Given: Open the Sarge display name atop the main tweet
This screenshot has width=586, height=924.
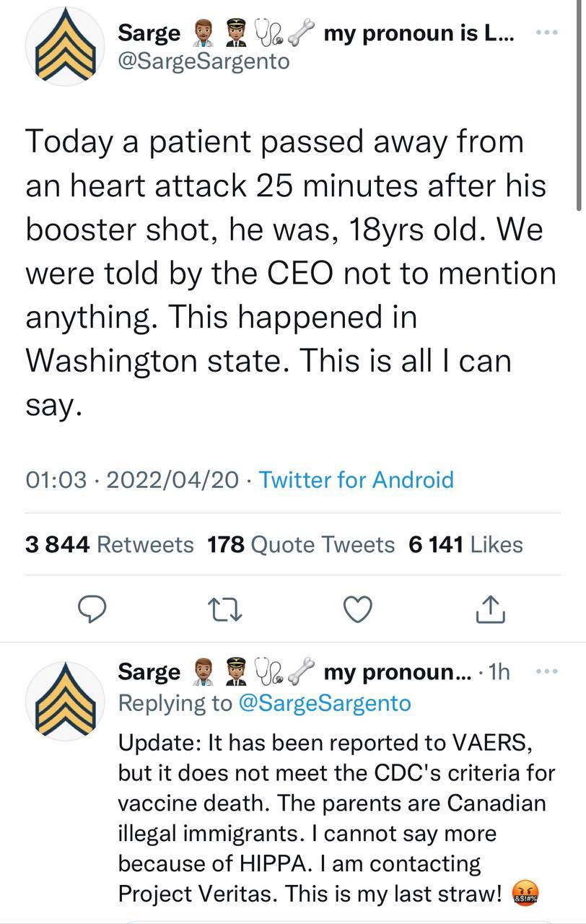Looking at the screenshot, I should (x=149, y=34).
